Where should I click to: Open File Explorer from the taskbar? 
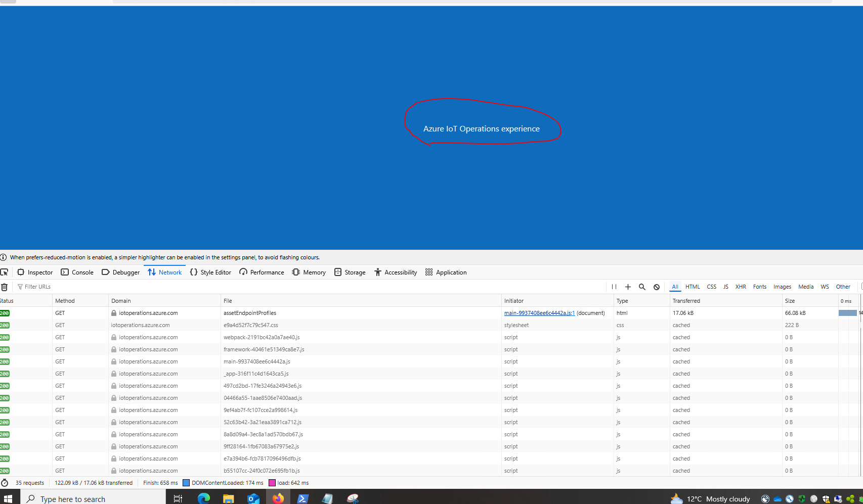click(x=228, y=498)
